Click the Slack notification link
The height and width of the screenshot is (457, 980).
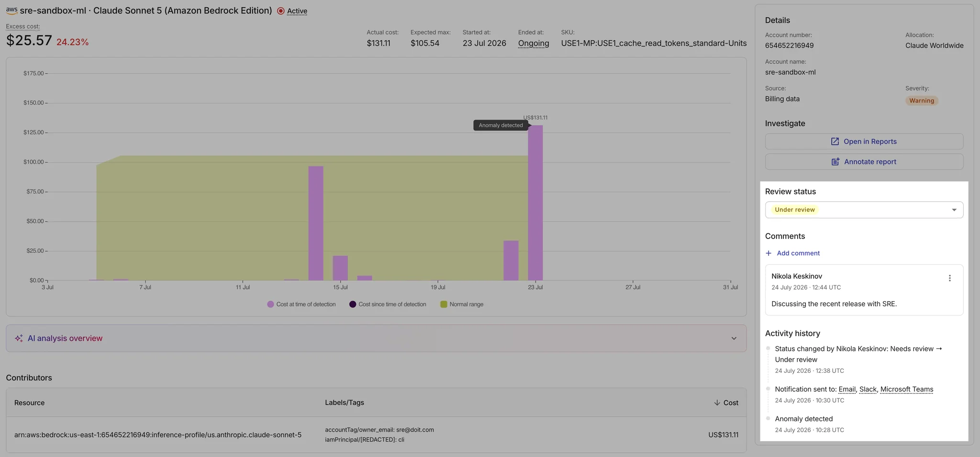tap(868, 389)
